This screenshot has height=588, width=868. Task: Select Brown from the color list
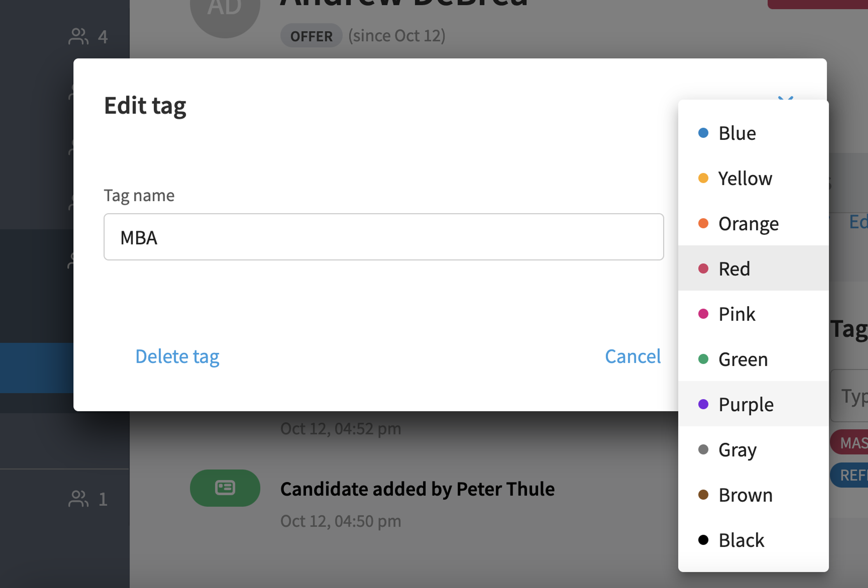(753, 495)
